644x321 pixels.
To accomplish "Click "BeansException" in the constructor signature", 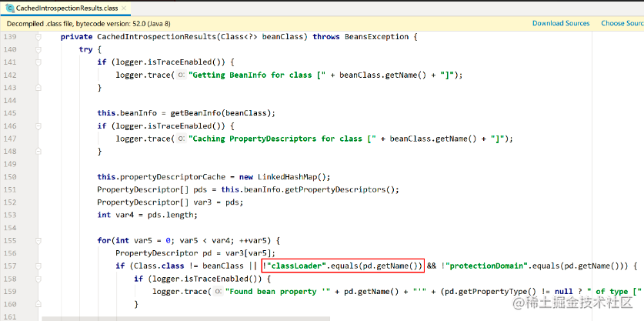I will coord(376,37).
